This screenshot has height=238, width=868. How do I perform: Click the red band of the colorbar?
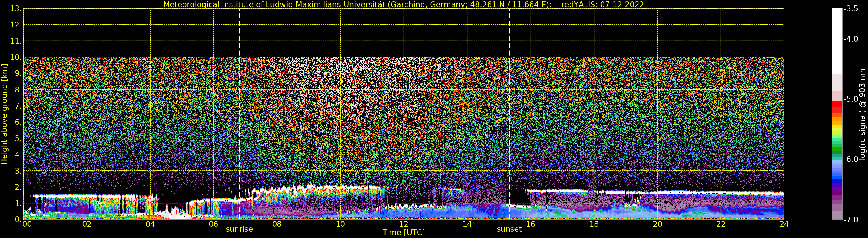point(837,106)
